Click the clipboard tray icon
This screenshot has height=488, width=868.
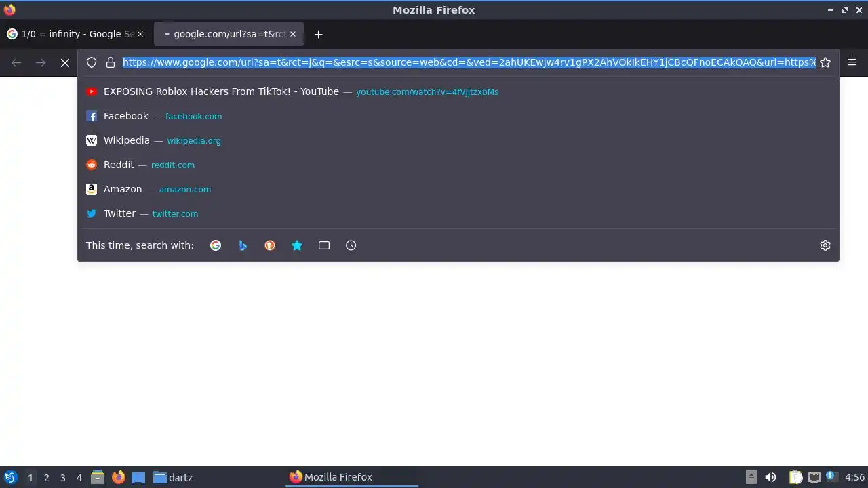coord(795,477)
